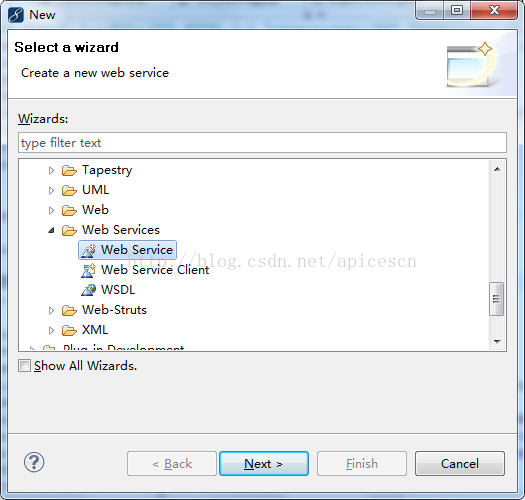Select the WSDL wizard icon
This screenshot has width=525, height=500.
pyautogui.click(x=88, y=290)
